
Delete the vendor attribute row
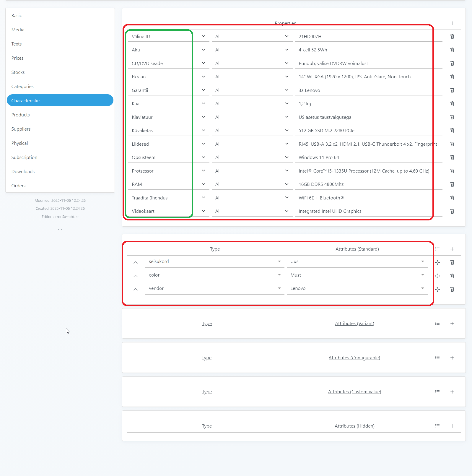(x=452, y=289)
